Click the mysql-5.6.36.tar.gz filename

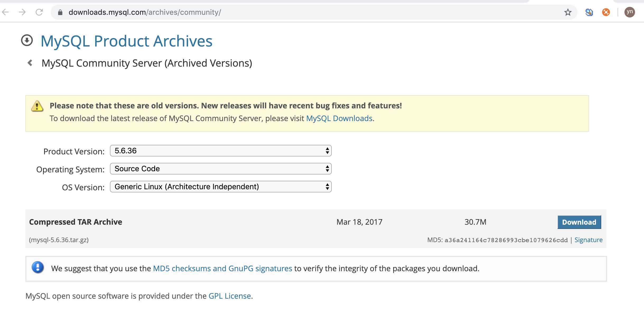59,240
